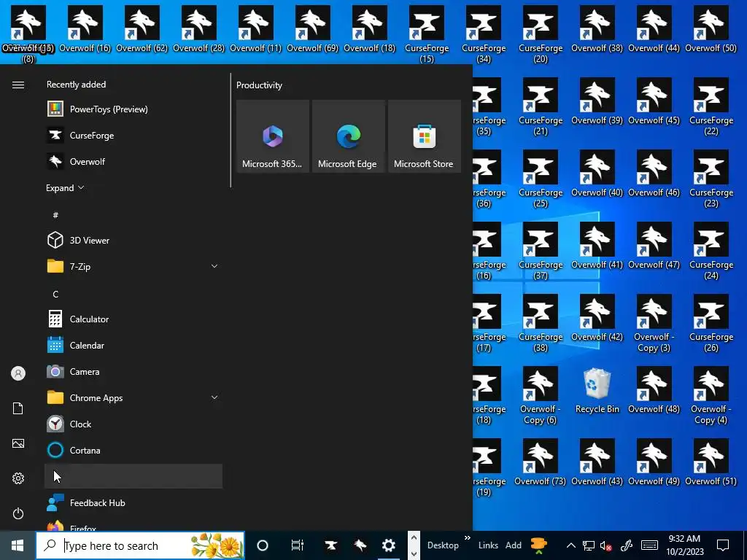Select CurseForge (22) desktop shortcut
This screenshot has height=560, width=747.
tap(711, 106)
